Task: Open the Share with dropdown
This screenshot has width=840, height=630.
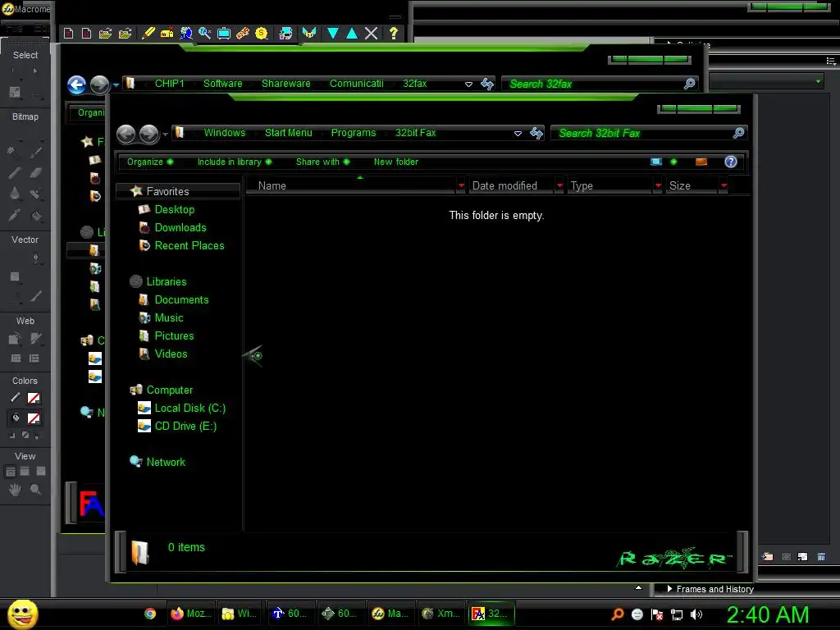Action: pyautogui.click(x=322, y=162)
